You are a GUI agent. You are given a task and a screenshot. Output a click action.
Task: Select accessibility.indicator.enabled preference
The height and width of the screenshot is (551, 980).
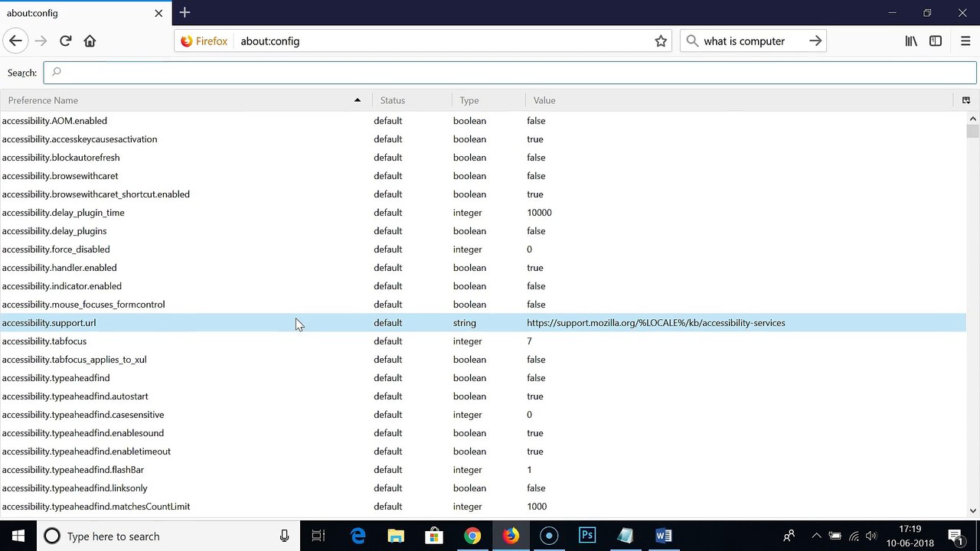483,286
